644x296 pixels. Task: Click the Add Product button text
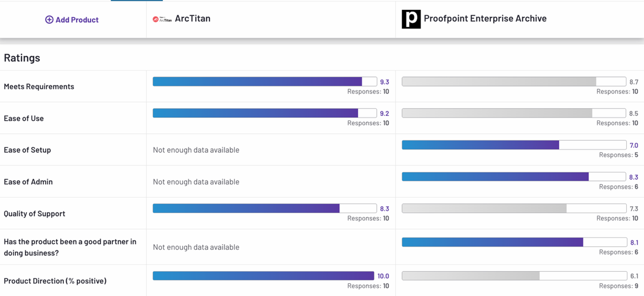(x=77, y=20)
